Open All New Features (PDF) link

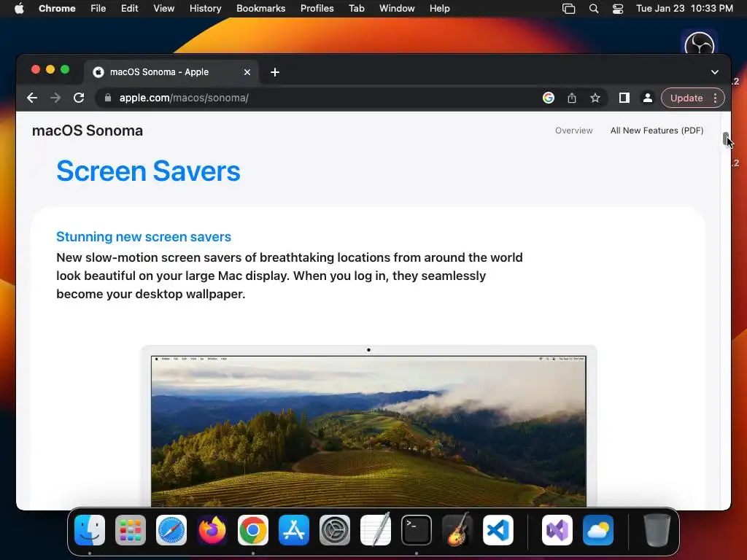[657, 131]
